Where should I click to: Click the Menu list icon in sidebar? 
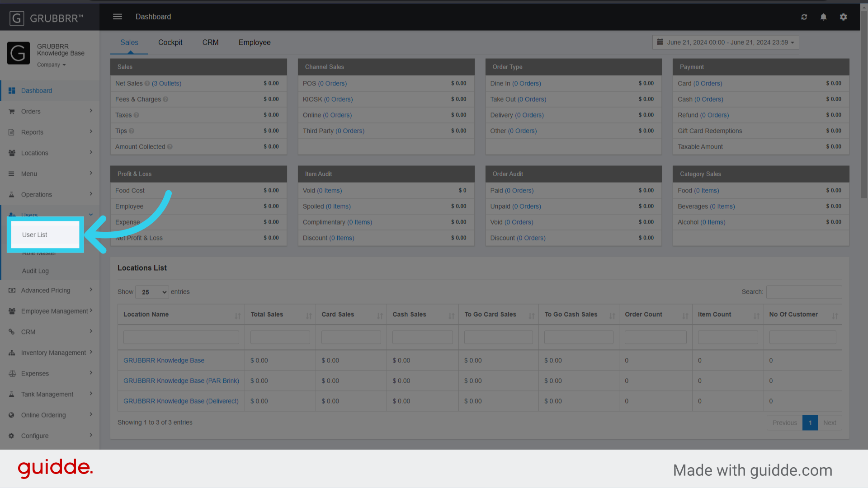pyautogui.click(x=12, y=174)
